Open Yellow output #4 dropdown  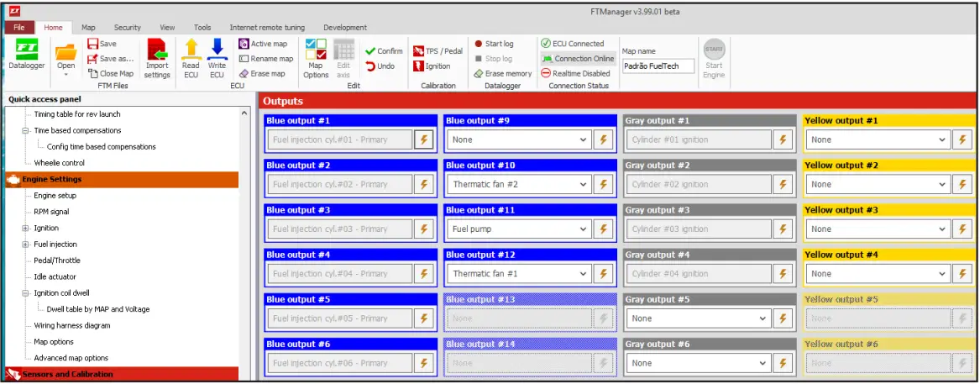pyautogui.click(x=878, y=273)
